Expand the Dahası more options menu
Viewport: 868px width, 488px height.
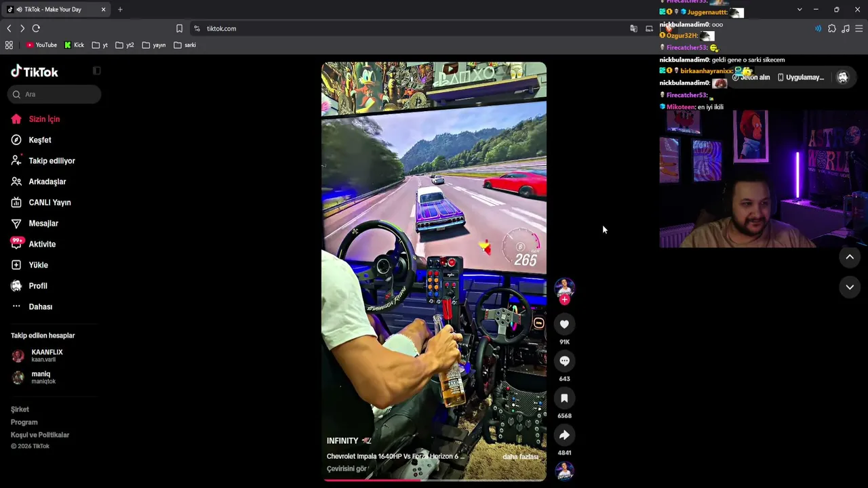(x=32, y=307)
